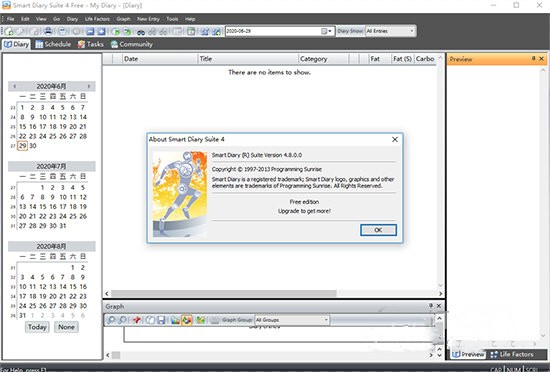Select June 15 in the calendar

click(22, 127)
